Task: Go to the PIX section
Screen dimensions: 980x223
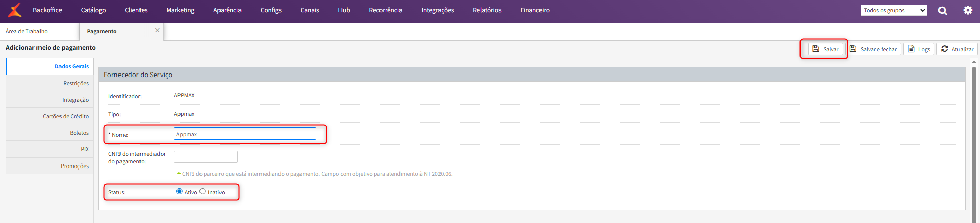Action: pyautogui.click(x=50, y=149)
